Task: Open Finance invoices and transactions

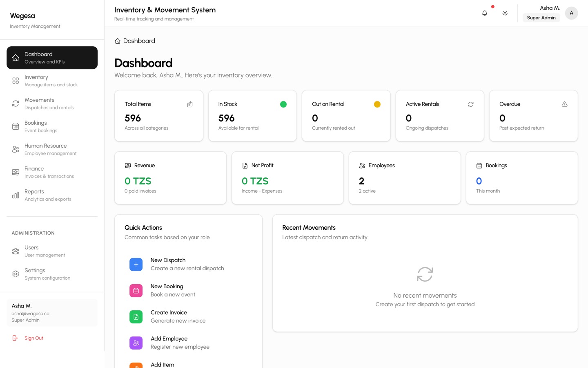Action: pyautogui.click(x=52, y=172)
